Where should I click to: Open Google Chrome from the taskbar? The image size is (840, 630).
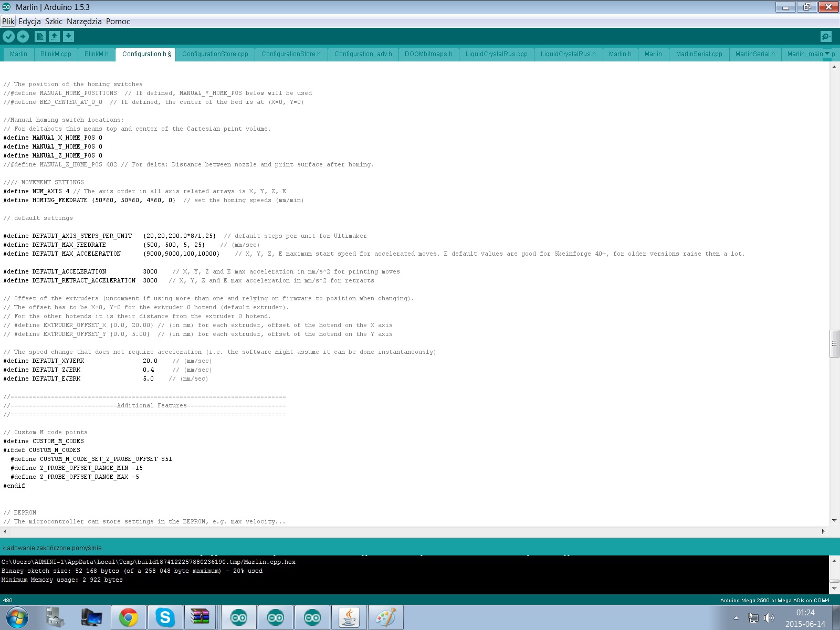pos(129,617)
